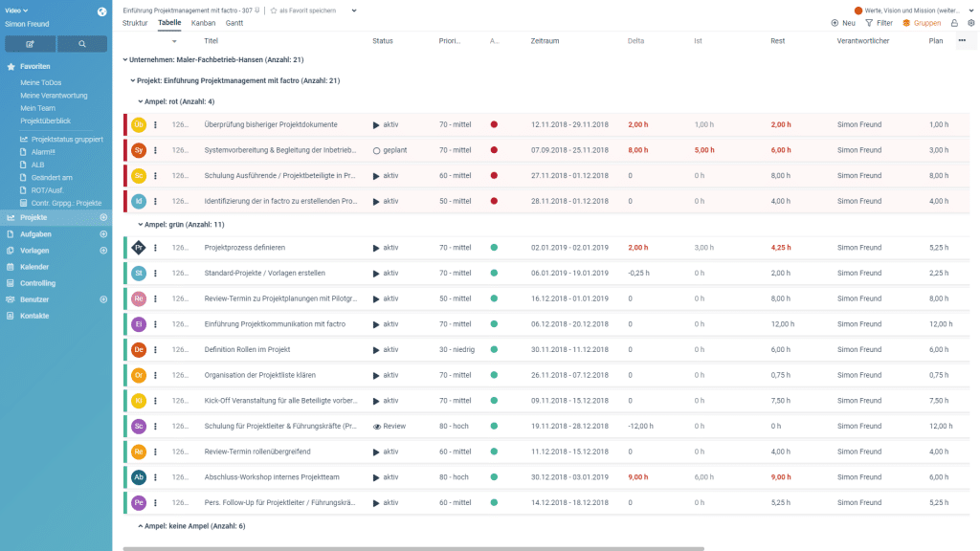
Task: Click geplant circle status icon in Systemvorbereitung row
Action: (x=377, y=150)
